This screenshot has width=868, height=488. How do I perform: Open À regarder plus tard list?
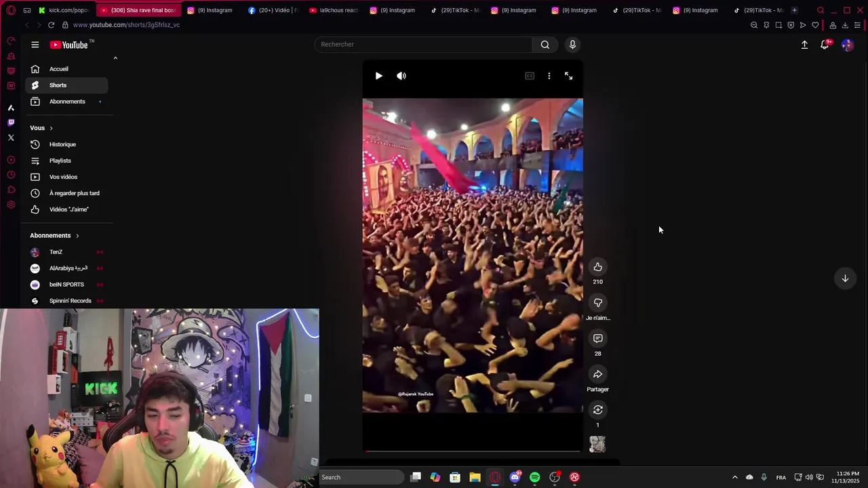pos(66,193)
